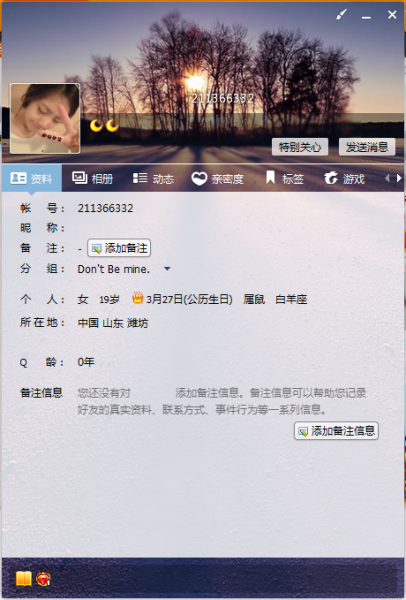Click the birthday crown icon
The width and height of the screenshot is (406, 600).
coord(137,298)
